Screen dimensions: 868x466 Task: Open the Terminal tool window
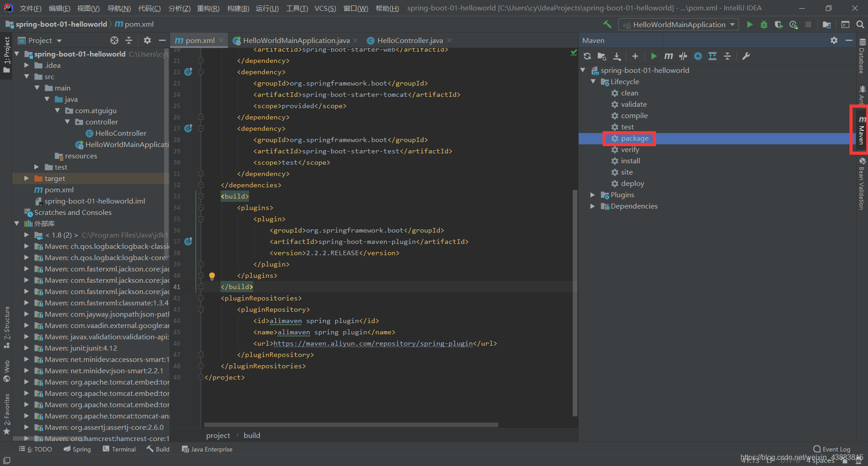point(119,449)
